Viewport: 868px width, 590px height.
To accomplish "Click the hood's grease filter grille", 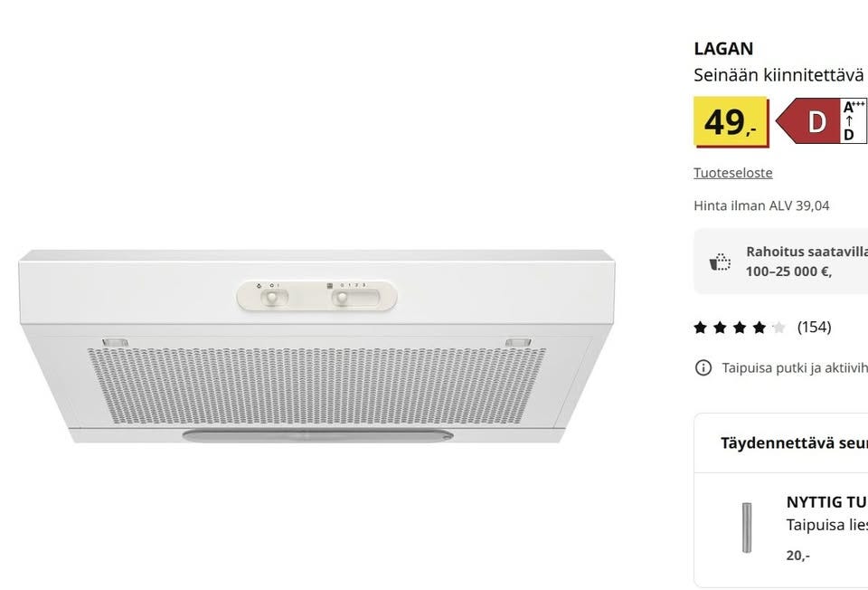I will [x=316, y=385].
